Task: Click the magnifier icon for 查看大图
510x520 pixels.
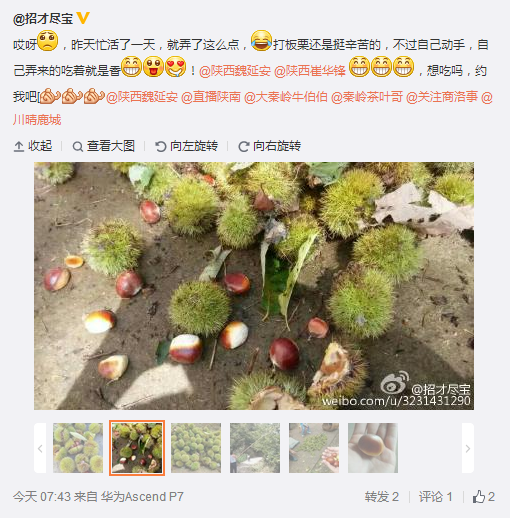Action: tap(77, 146)
